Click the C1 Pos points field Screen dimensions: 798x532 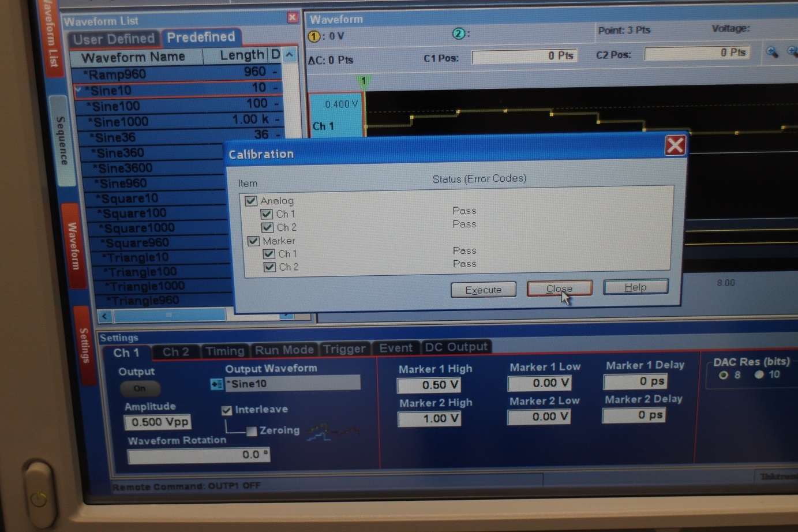524,57
